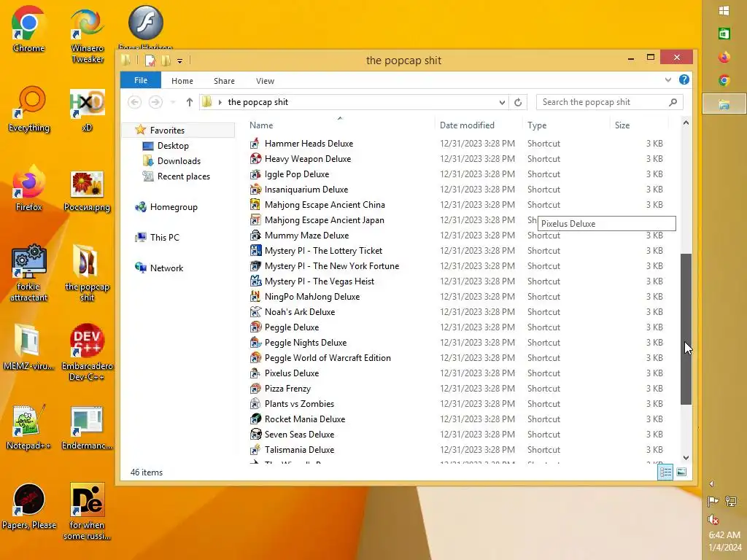This screenshot has height=560, width=747.
Task: Open Action Center flag tray icon
Action: tap(713, 501)
